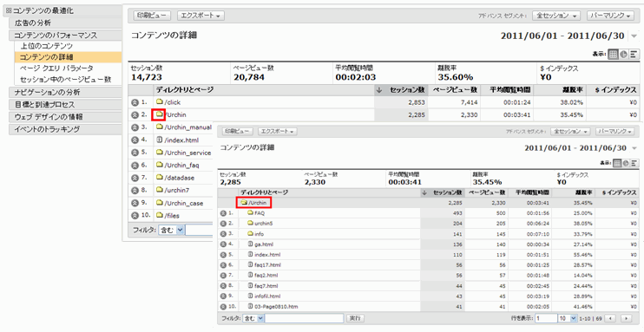Click the folder icon of /urchin7
The height and width of the screenshot is (332, 644).
[160, 190]
